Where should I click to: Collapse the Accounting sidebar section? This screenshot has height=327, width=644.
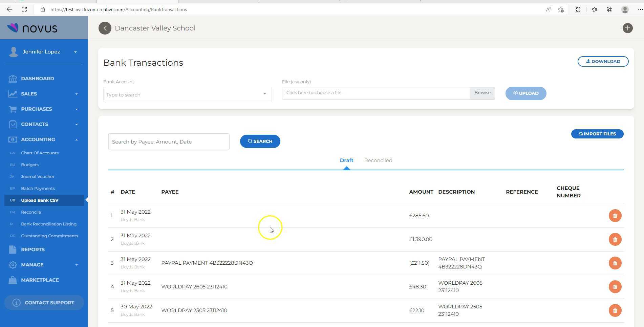76,139
